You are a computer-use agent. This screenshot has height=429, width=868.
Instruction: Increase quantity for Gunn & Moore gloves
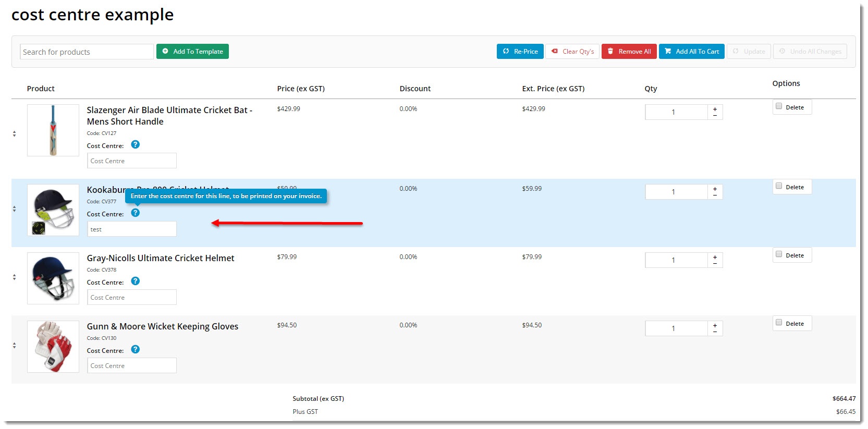[715, 325]
